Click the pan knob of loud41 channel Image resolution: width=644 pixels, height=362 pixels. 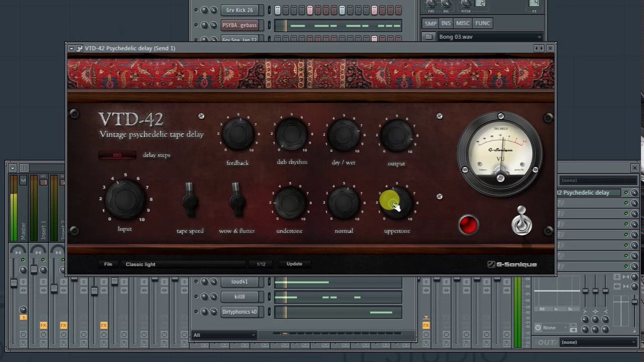[x=204, y=282]
